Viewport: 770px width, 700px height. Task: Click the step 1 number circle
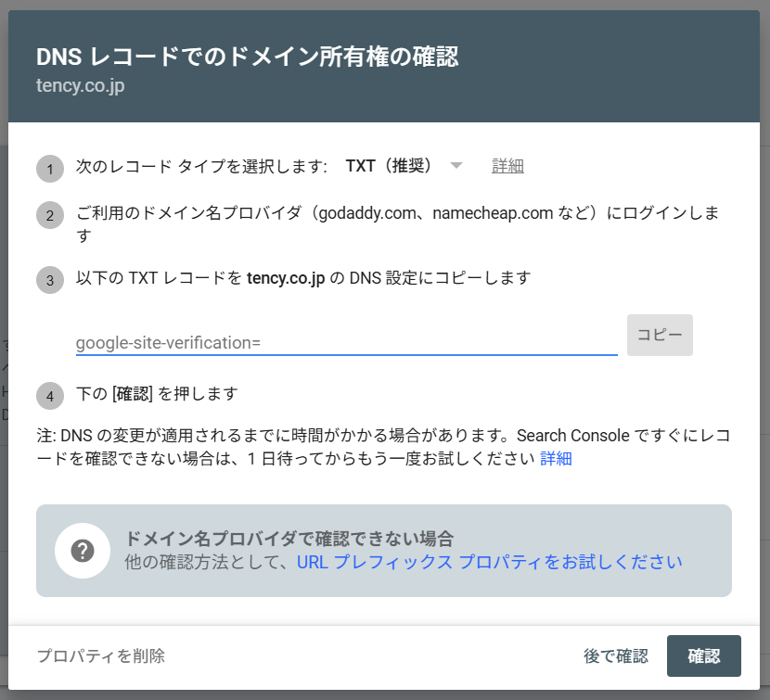pyautogui.click(x=50, y=170)
